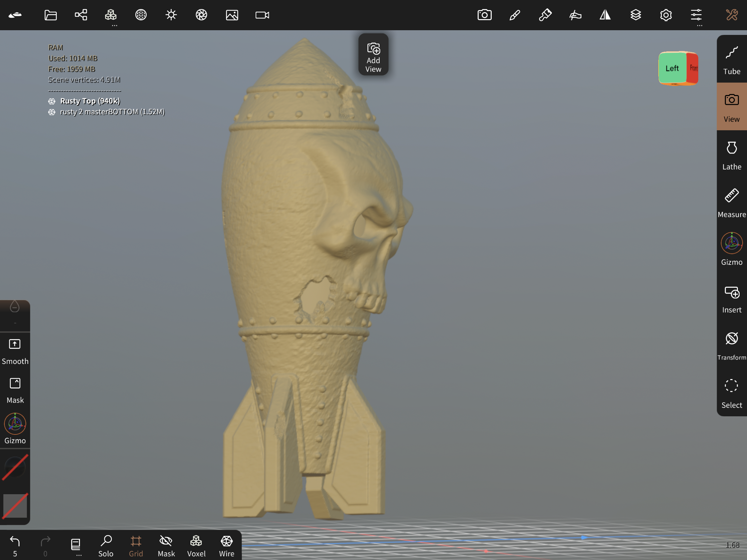
Task: Open the Nomad logo About menu
Action: (x=15, y=15)
